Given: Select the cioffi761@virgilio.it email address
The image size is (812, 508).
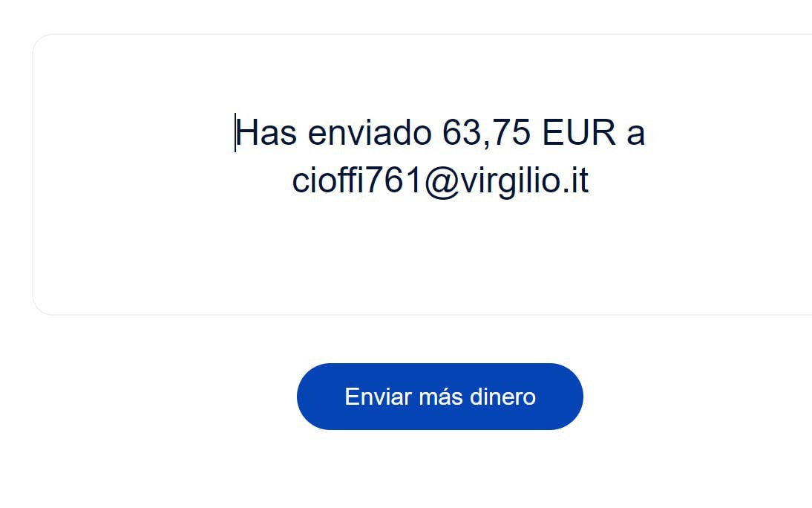Looking at the screenshot, I should tap(440, 180).
